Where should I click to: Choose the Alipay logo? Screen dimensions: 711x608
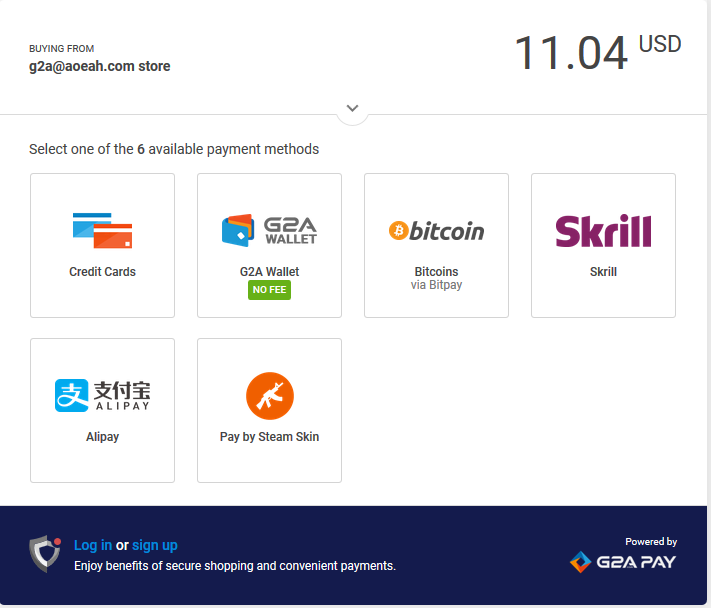pos(102,395)
